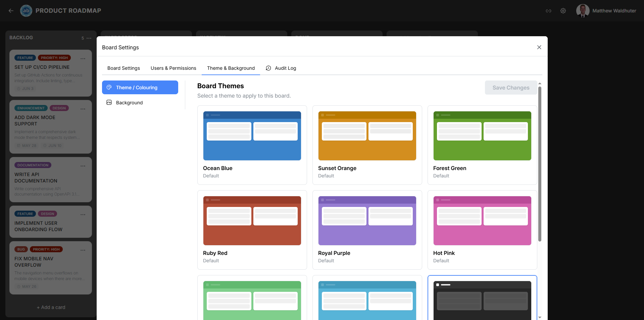644x320 pixels.
Task: Click the MAY 26 due date badge
Action: pos(27,286)
